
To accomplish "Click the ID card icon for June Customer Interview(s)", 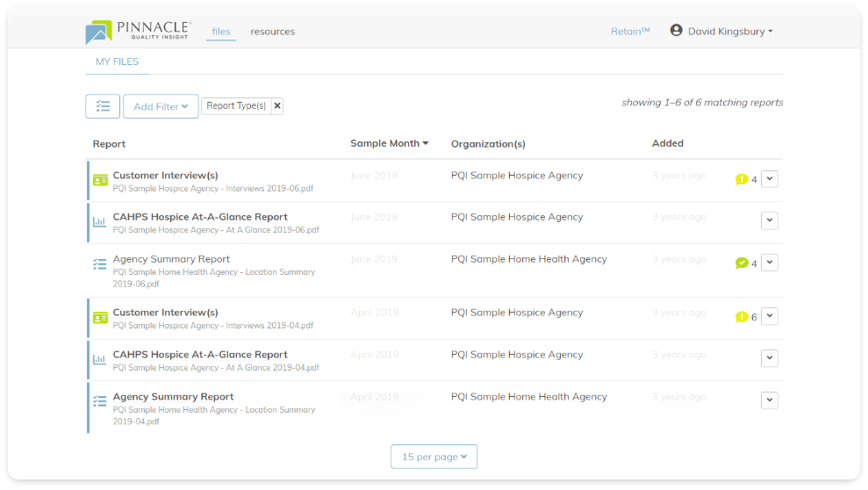I will [101, 180].
